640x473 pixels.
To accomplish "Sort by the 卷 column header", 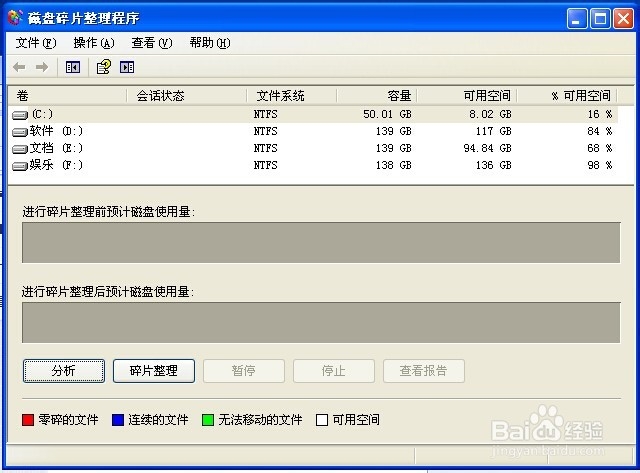I will (67, 96).
